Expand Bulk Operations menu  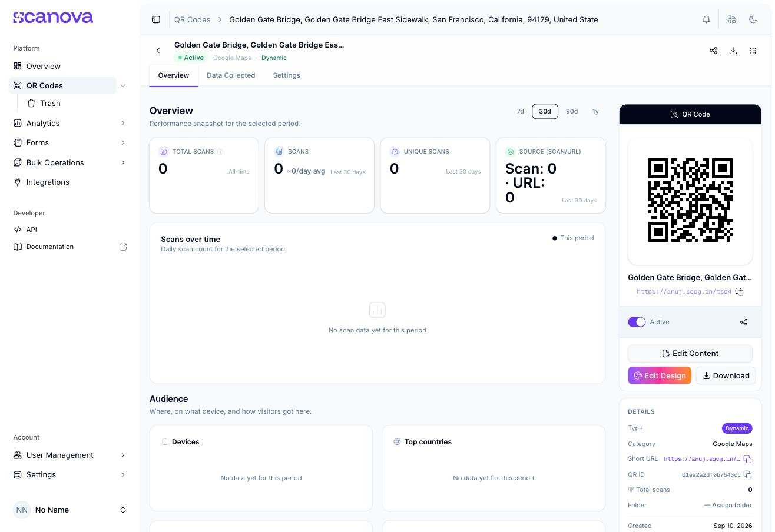pos(123,162)
